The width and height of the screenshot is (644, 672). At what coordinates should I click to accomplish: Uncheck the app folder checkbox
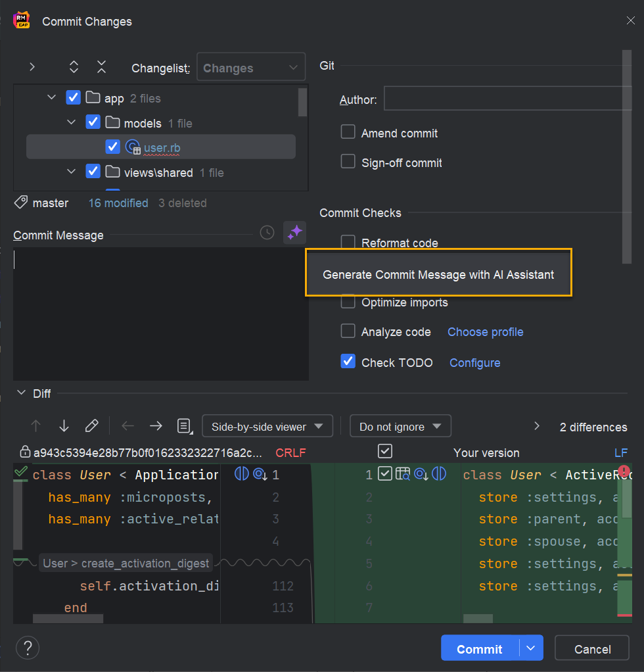73,98
